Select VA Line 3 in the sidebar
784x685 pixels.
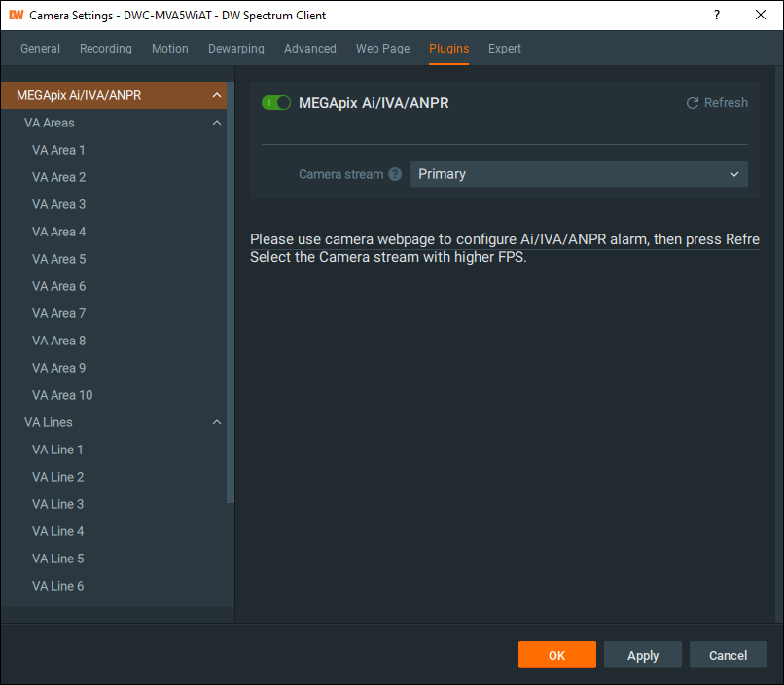point(56,504)
